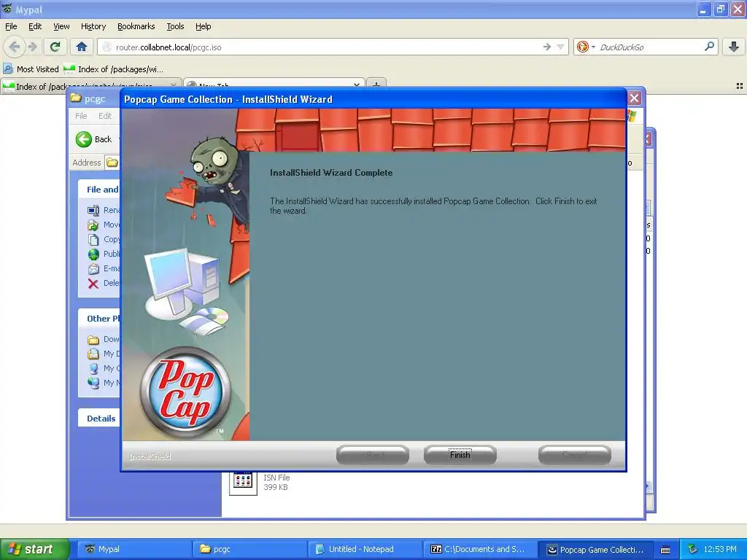This screenshot has width=747, height=560.
Task: Open the Help menu
Action: tap(204, 26)
